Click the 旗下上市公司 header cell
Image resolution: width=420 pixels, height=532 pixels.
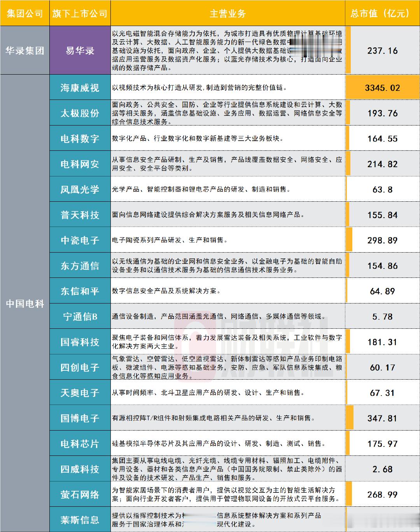[x=80, y=13]
